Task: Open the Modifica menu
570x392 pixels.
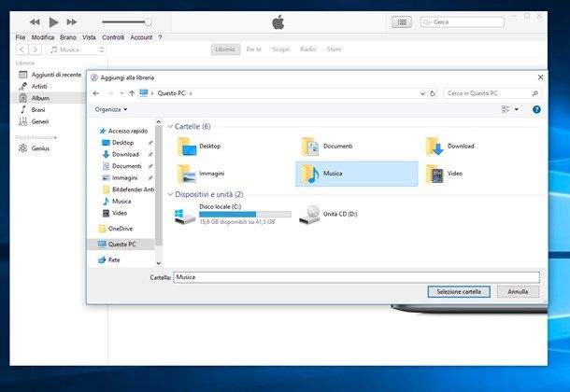Action: 43,37
